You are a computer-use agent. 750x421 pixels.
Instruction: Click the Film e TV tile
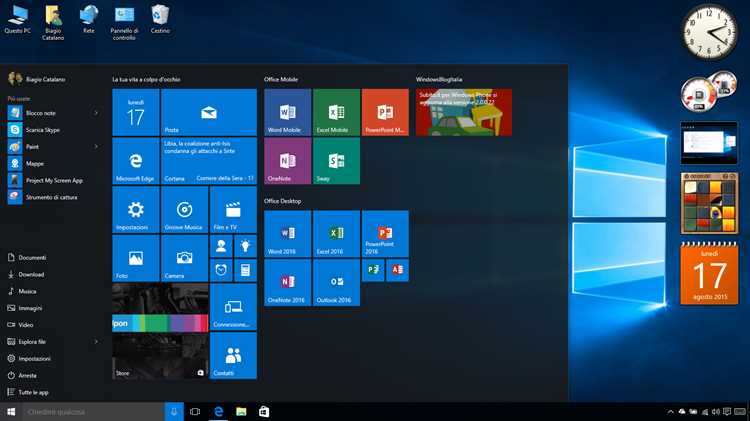pos(233,210)
